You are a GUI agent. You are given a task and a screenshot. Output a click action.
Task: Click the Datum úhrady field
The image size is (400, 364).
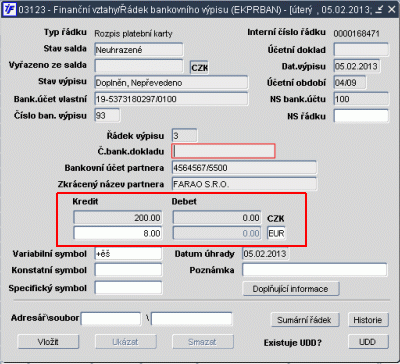266,254
